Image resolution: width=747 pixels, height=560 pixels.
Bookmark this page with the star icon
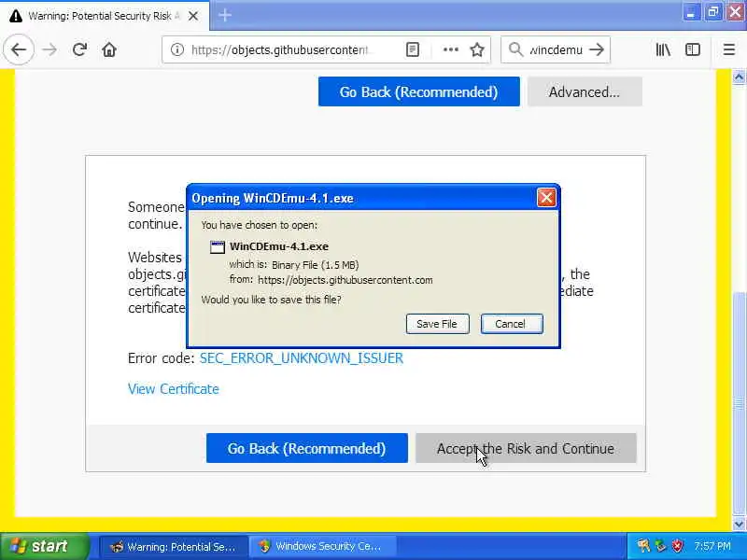point(477,49)
